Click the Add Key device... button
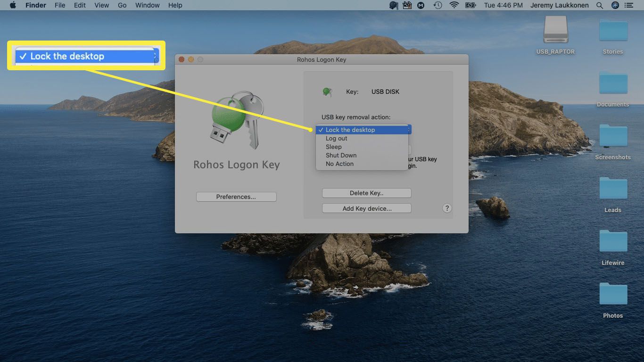This screenshot has height=362, width=644. (367, 208)
